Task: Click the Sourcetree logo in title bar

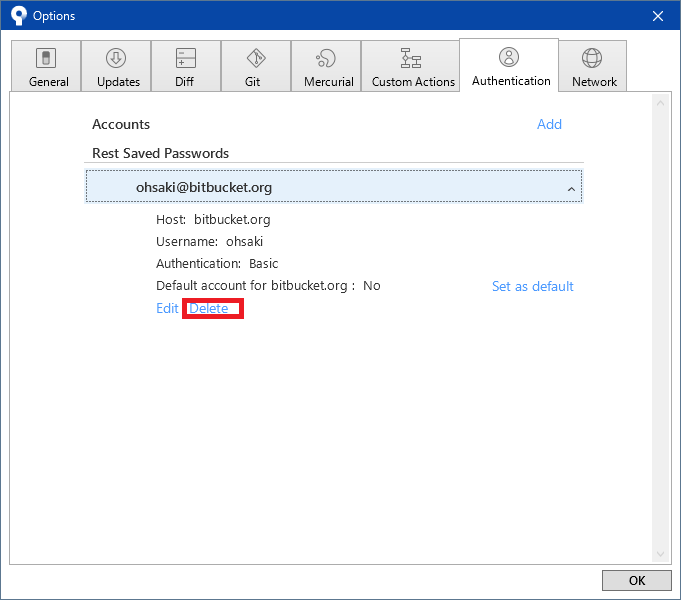Action: [19, 16]
